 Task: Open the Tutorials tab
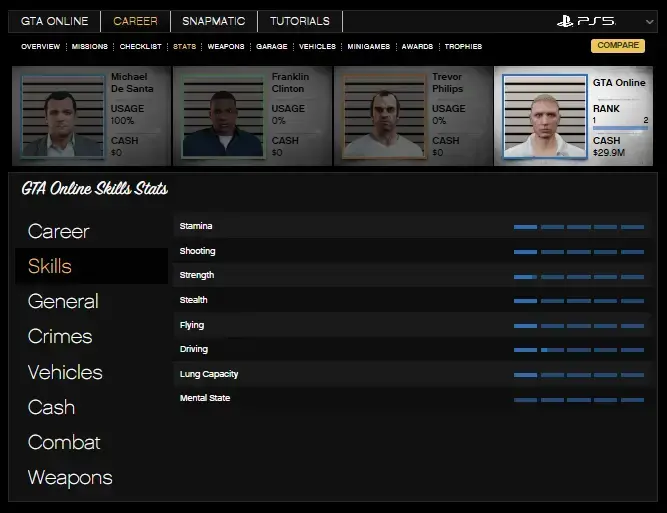point(299,21)
